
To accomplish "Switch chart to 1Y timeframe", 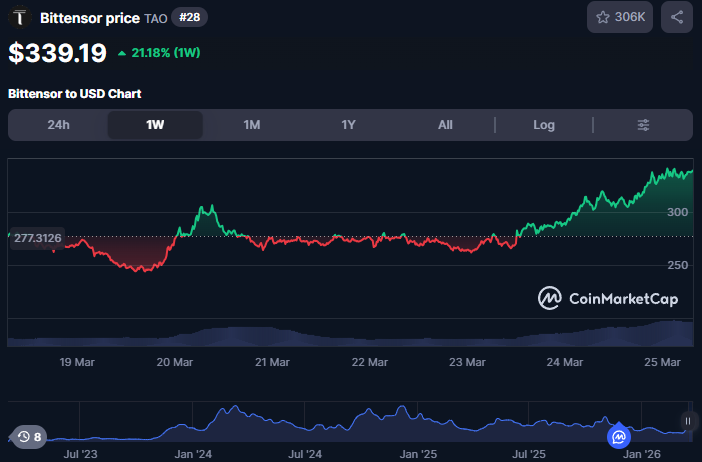I will pyautogui.click(x=348, y=125).
